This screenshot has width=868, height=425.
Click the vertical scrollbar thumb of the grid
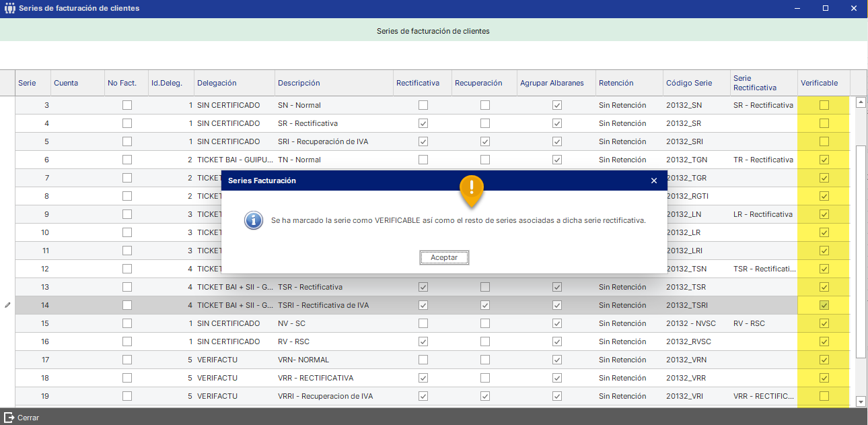pos(860,251)
